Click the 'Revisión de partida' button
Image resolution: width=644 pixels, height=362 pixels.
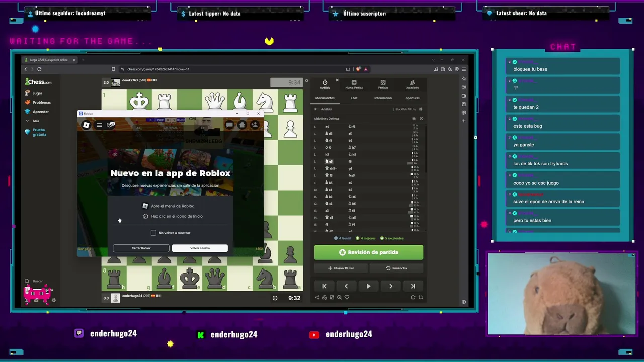pos(369,252)
